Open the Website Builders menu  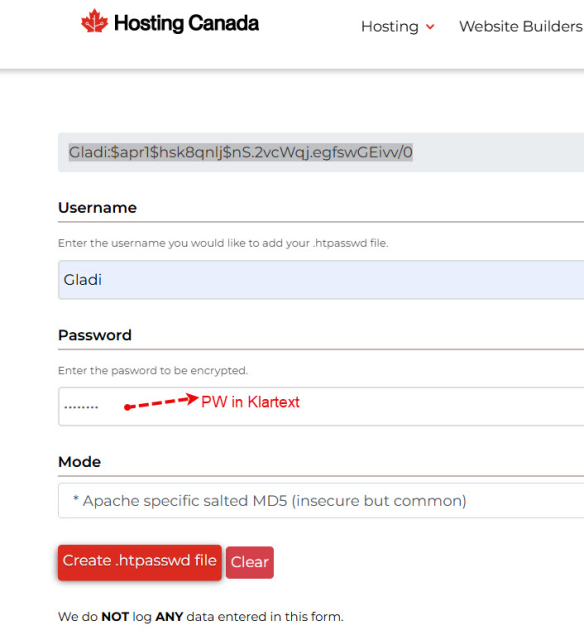[521, 27]
